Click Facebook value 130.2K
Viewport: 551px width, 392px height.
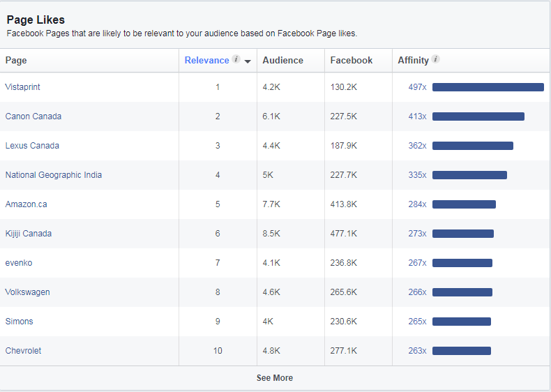coord(344,86)
